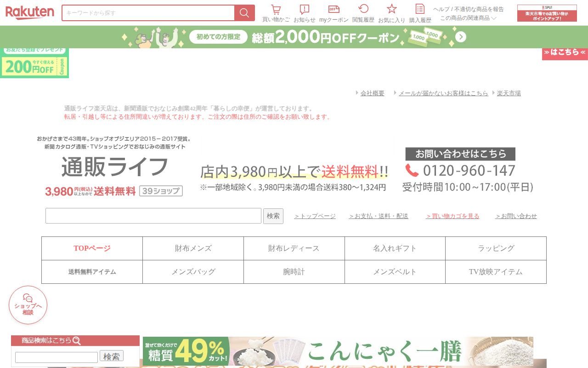The width and height of the screenshot is (588, 368).
Task: Click 不適切な商品を報告 link
Action: click(x=479, y=9)
